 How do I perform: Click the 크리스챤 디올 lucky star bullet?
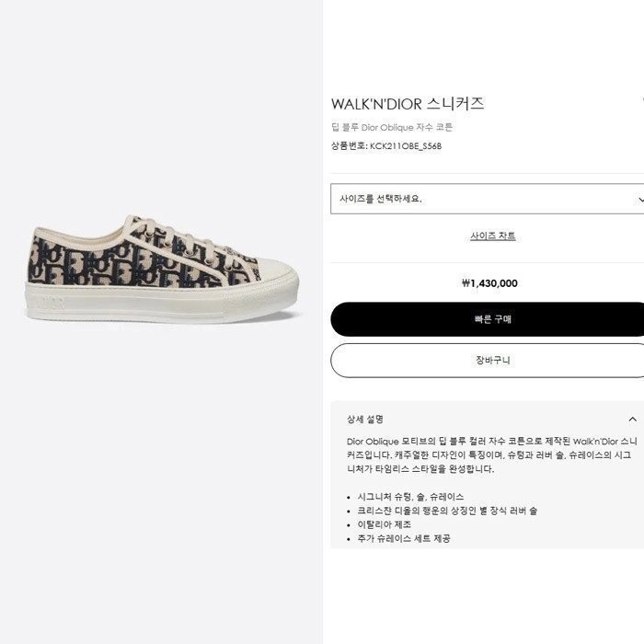[447, 511]
